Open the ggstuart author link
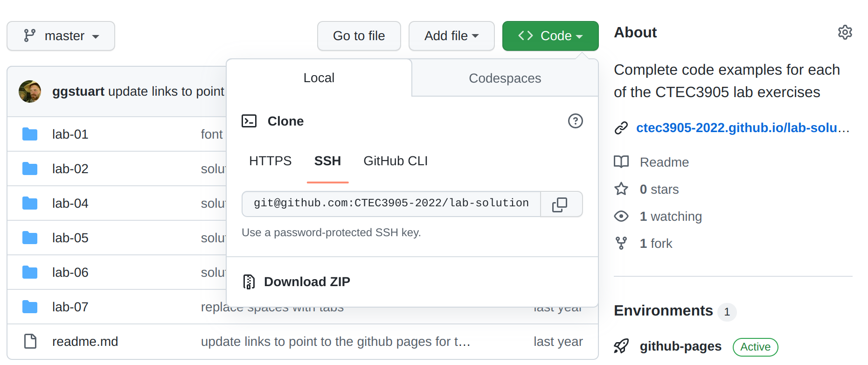The width and height of the screenshot is (868, 365). pos(78,91)
